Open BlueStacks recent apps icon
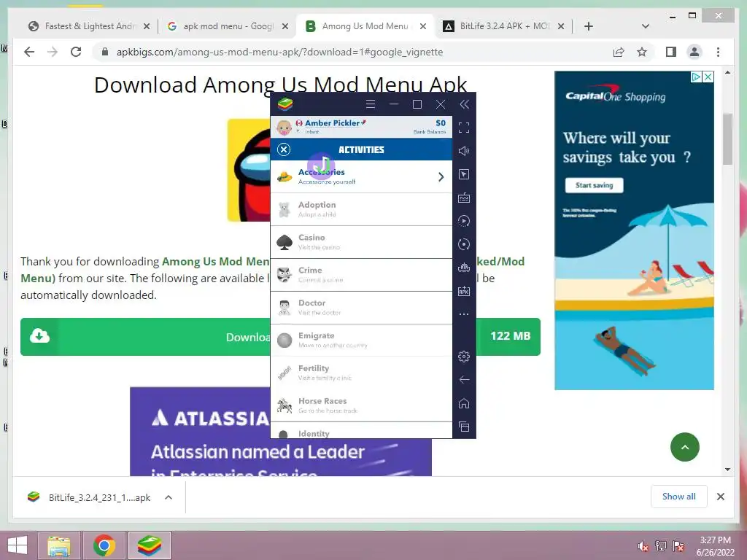The width and height of the screenshot is (747, 560). click(463, 427)
